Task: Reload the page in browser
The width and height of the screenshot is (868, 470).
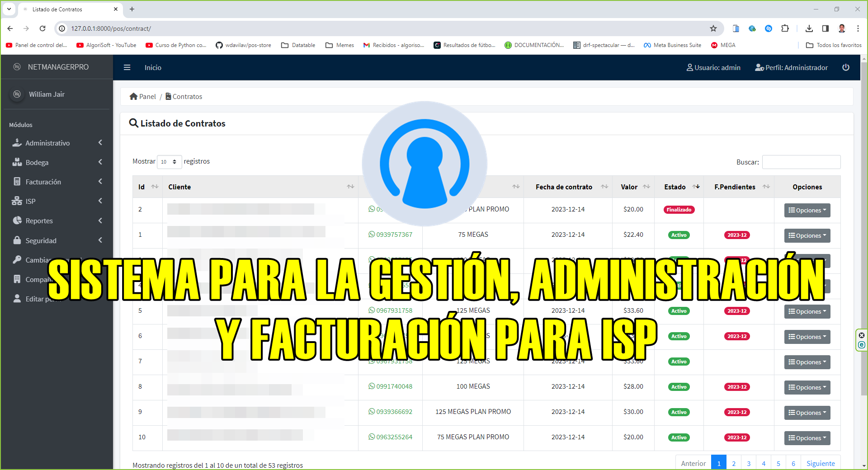Action: click(x=42, y=28)
